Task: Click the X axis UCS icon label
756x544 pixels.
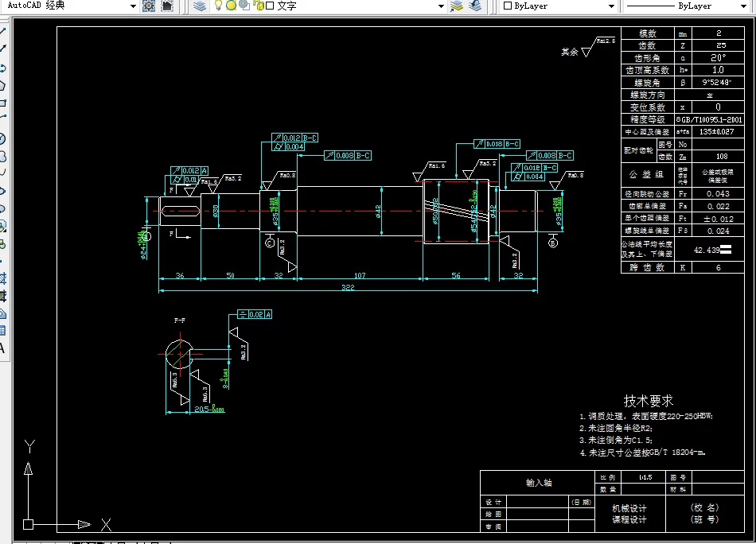Action: point(106,525)
